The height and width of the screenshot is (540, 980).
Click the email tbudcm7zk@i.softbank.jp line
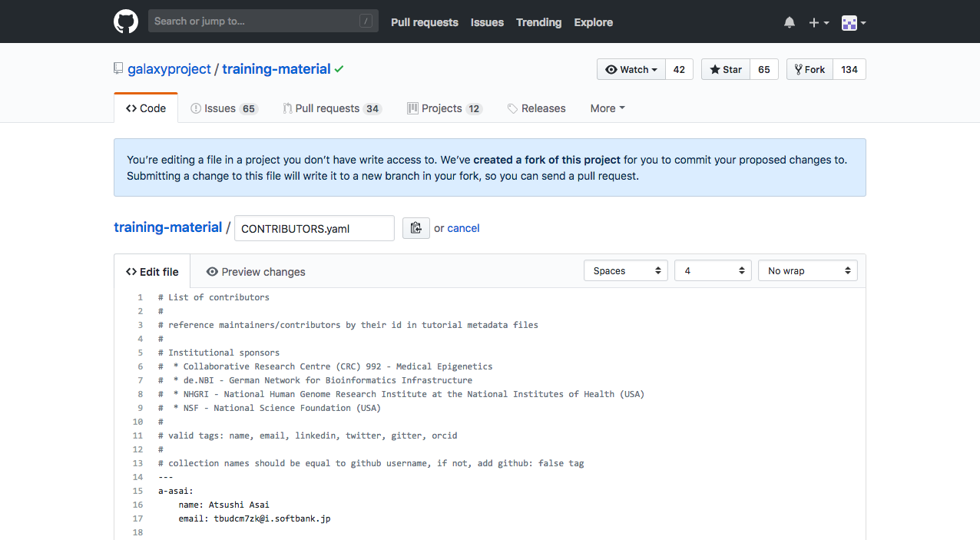click(x=254, y=518)
